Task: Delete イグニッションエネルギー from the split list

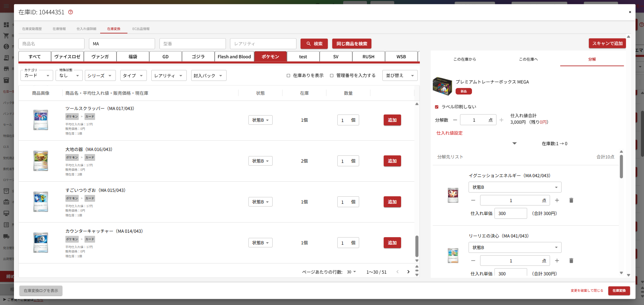Action: click(571, 200)
